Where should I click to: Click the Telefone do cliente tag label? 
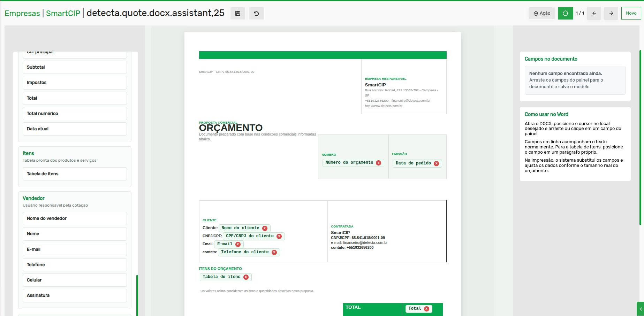[245, 252]
